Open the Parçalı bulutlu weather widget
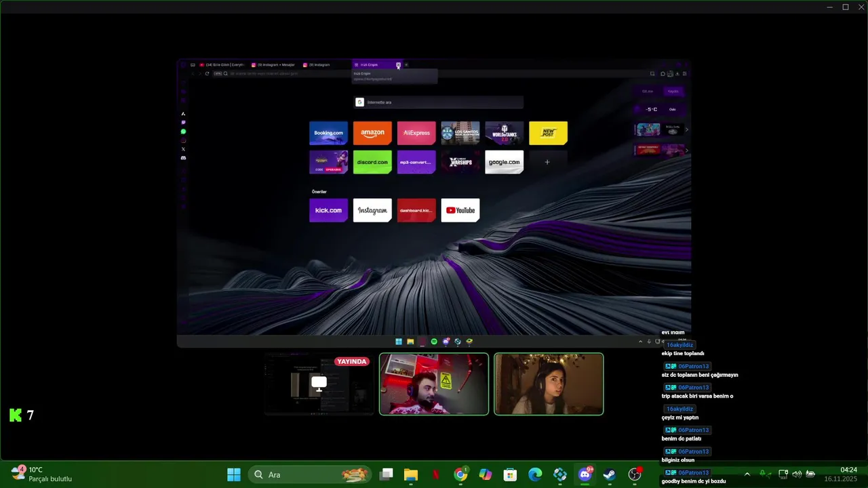The width and height of the screenshot is (868, 488). [x=41, y=474]
